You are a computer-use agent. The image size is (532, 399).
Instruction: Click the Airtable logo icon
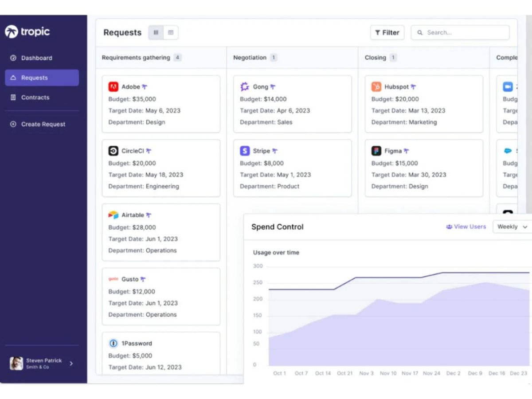tap(113, 215)
